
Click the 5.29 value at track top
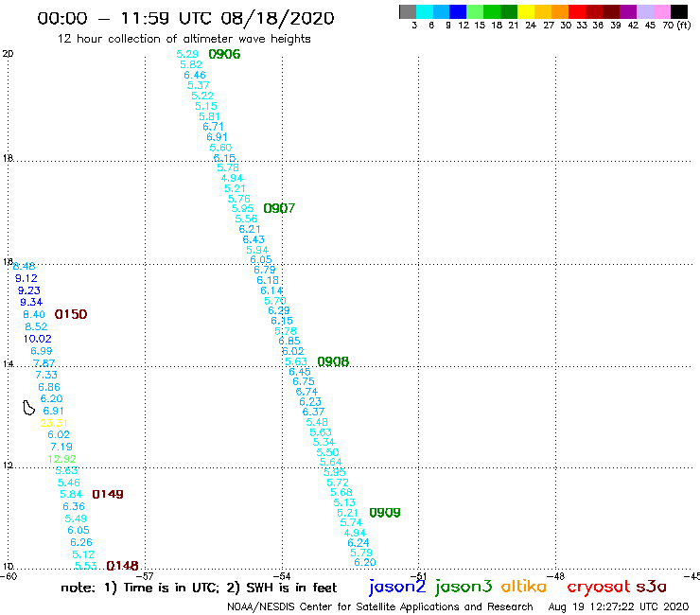[x=187, y=54]
